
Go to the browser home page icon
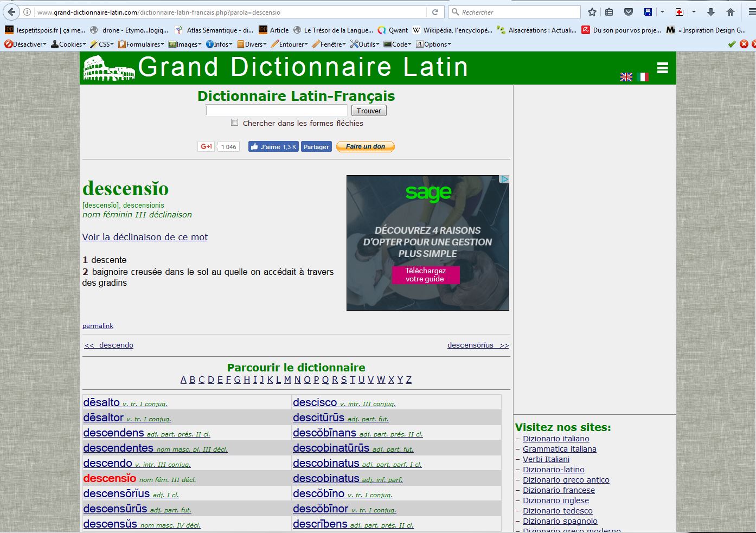tap(731, 12)
